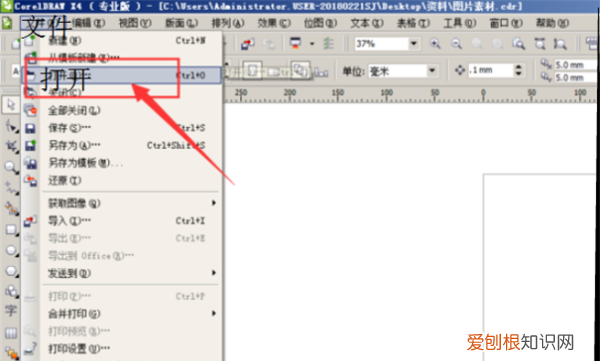Select the Crop tool in toolbox
600x361 pixels.
pyautogui.click(x=11, y=146)
